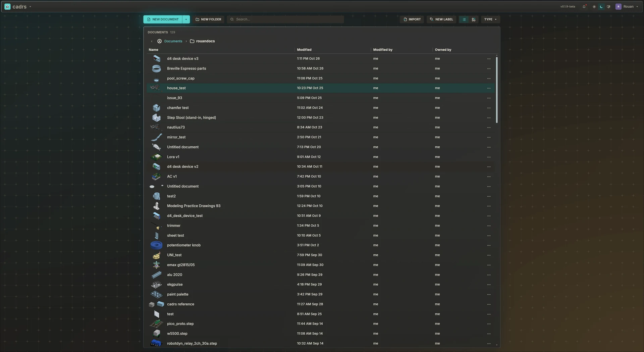This screenshot has height=352, width=644.
Task: Expand the cadrs app menu arrow
Action: (30, 7)
